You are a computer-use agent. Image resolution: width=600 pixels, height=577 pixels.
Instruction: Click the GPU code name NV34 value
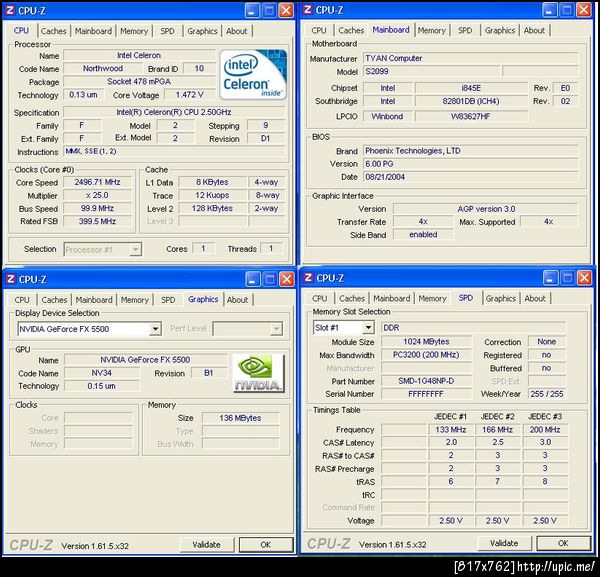[101, 373]
